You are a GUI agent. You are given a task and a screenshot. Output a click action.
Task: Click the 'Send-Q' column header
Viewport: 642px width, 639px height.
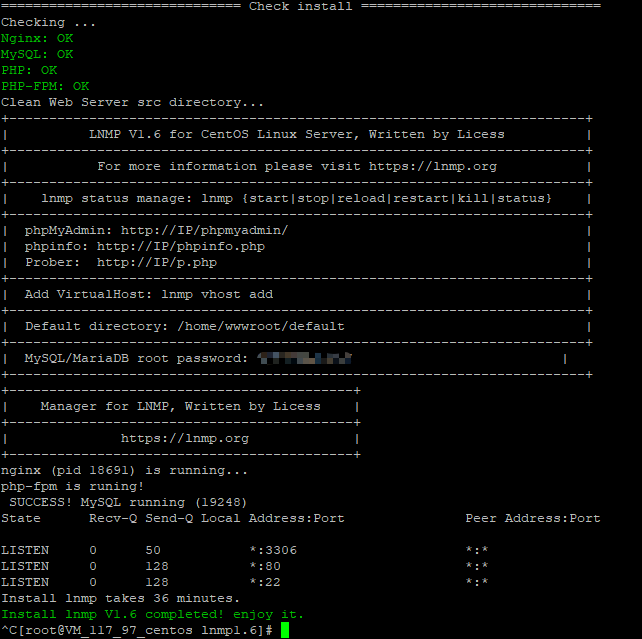[169, 518]
